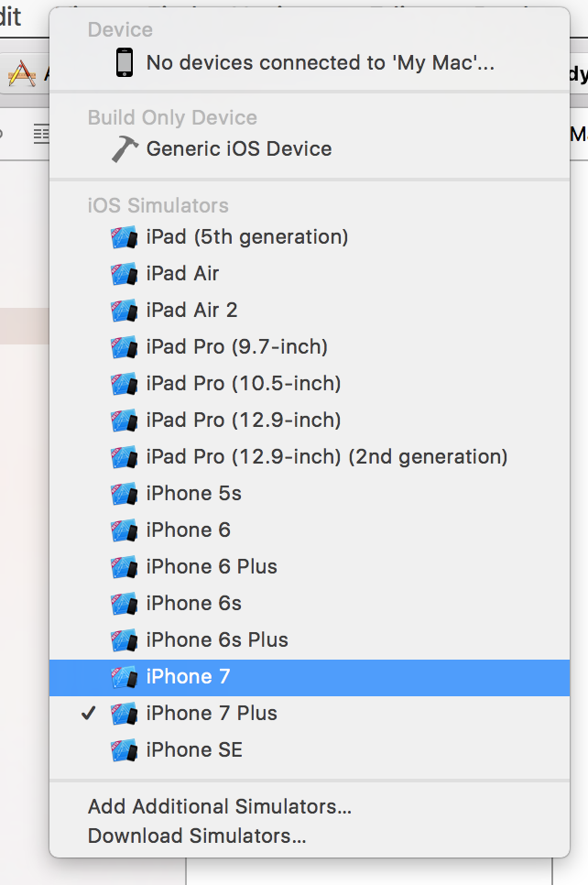The image size is (588, 885).
Task: Choose the highlighted iPhone 7 simulator
Action: tap(310, 677)
